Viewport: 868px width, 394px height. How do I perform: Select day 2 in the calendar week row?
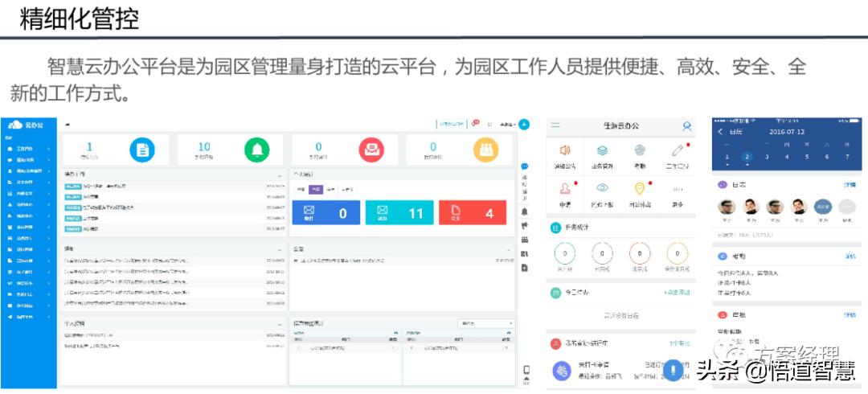point(747,158)
